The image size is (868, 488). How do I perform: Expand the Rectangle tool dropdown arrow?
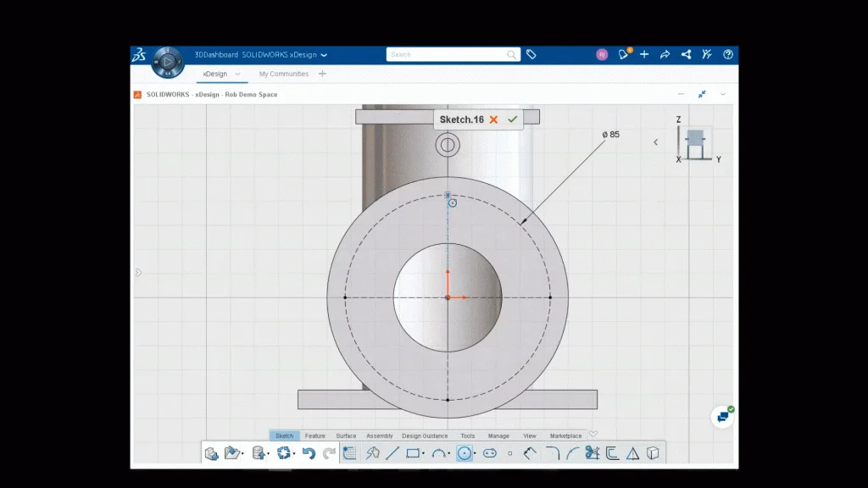click(424, 454)
